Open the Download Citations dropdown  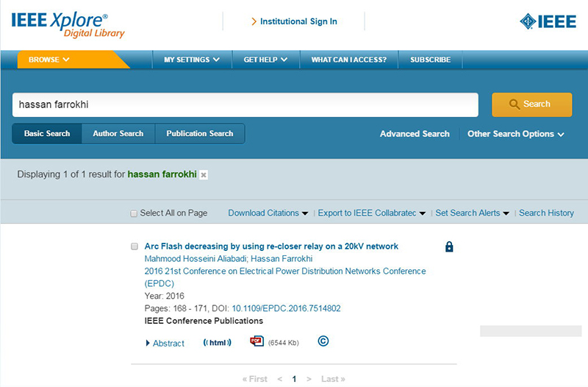[x=268, y=213]
